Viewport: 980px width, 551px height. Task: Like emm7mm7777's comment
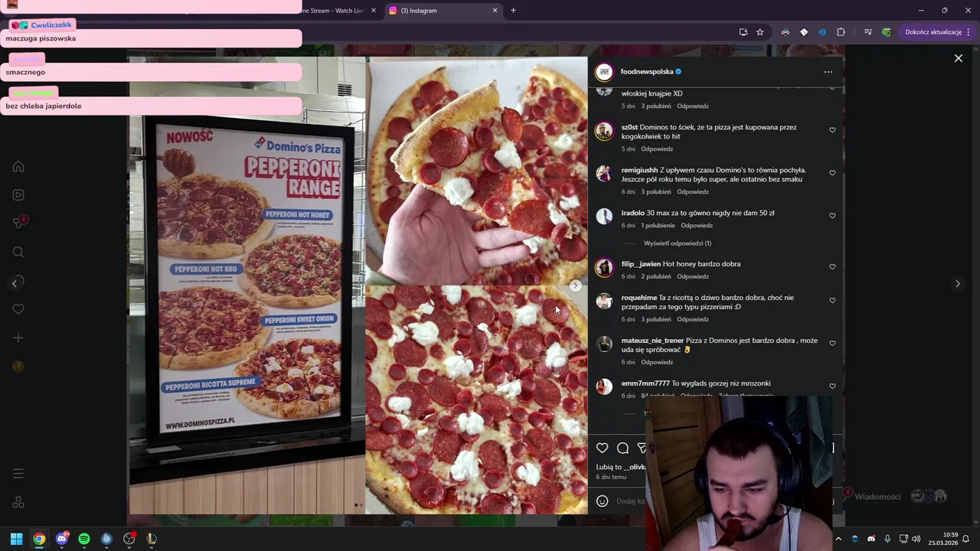(x=832, y=386)
